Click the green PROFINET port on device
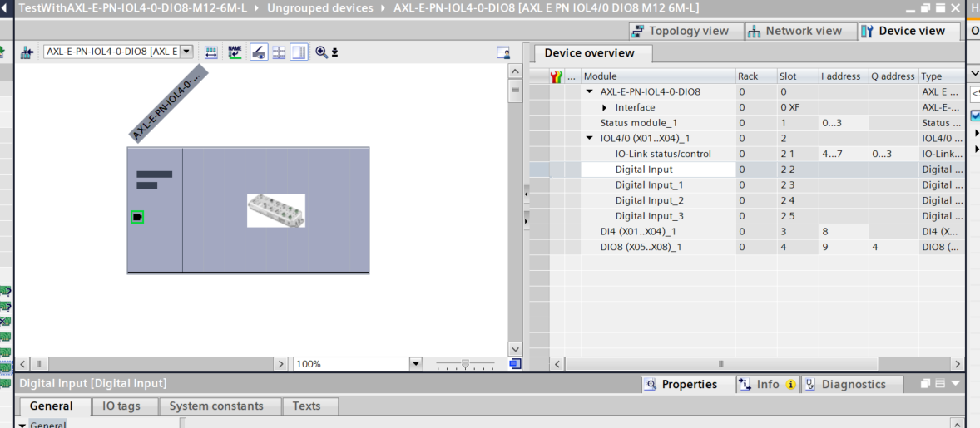 pos(137,217)
